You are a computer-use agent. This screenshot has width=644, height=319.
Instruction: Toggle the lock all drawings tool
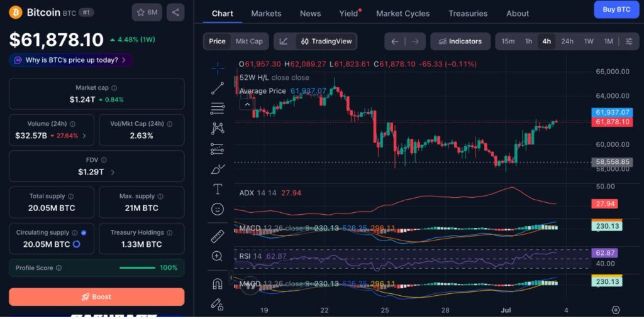tap(217, 304)
